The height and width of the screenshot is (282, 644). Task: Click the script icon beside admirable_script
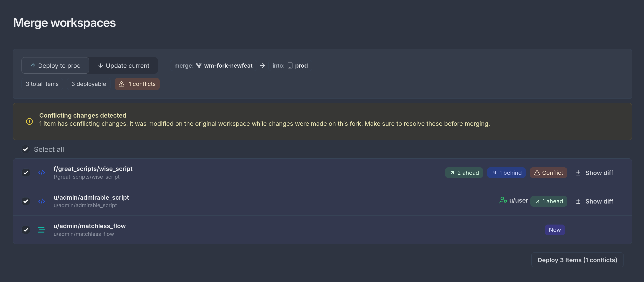pyautogui.click(x=42, y=201)
